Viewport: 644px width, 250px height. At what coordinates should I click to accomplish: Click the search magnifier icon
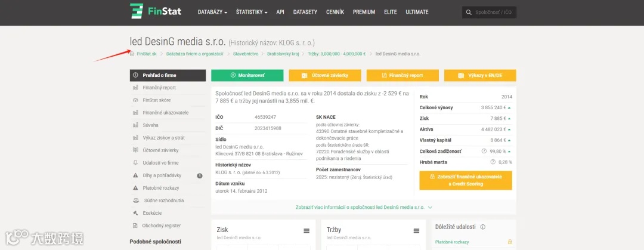[469, 13]
